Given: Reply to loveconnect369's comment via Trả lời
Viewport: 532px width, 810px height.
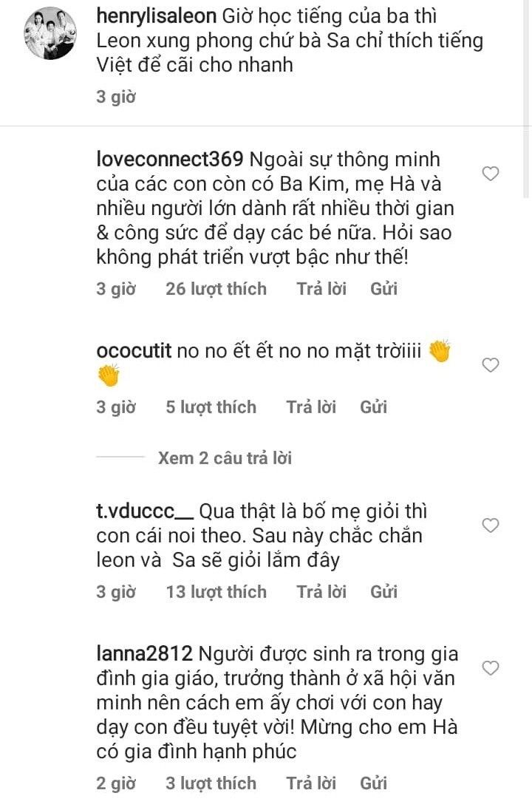Looking at the screenshot, I should point(321,289).
